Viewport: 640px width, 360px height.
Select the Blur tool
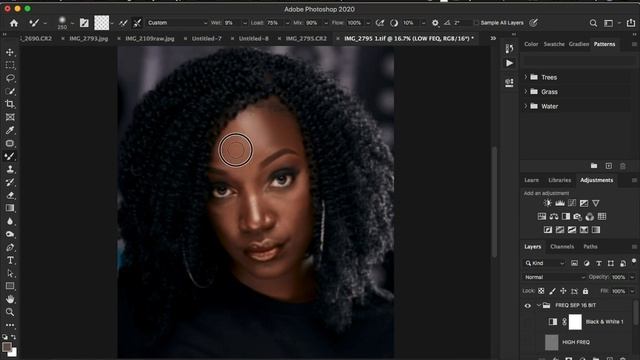[10, 222]
